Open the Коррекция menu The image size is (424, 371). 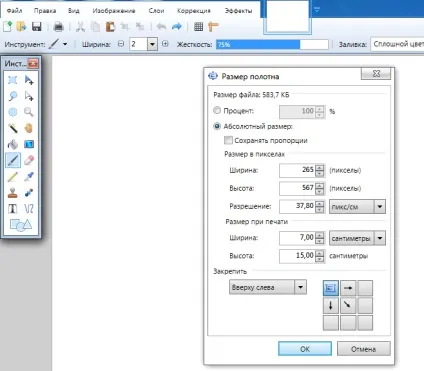click(x=194, y=11)
